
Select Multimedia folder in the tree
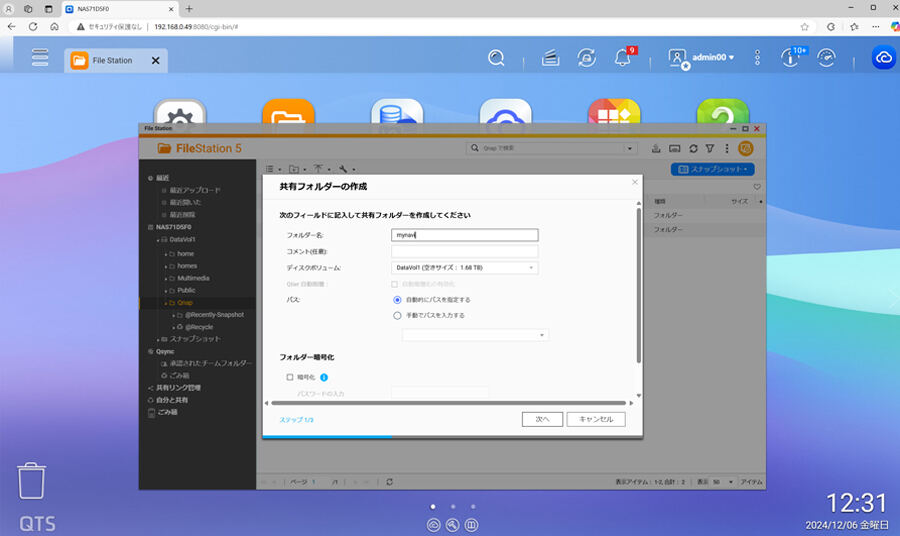[193, 278]
